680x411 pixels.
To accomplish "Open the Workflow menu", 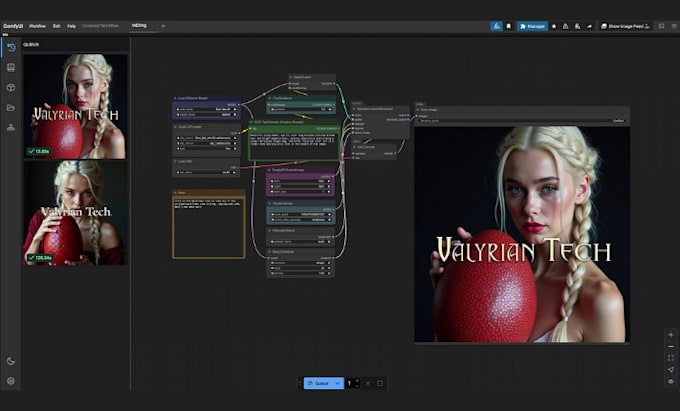I will [37, 25].
